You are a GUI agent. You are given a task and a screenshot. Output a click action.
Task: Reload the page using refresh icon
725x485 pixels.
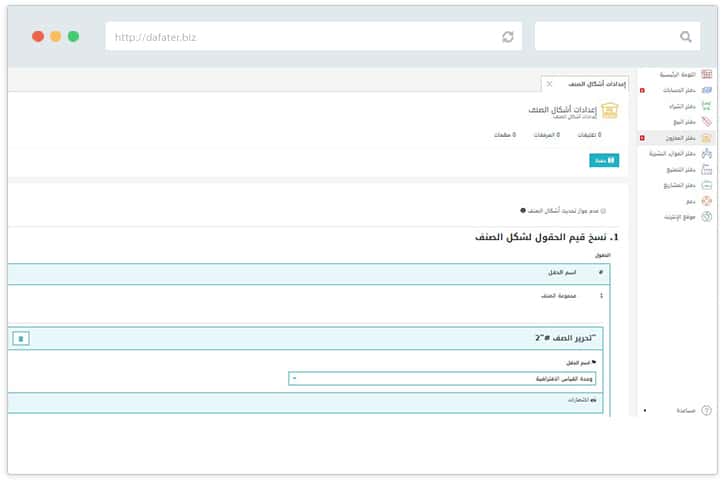coord(508,37)
